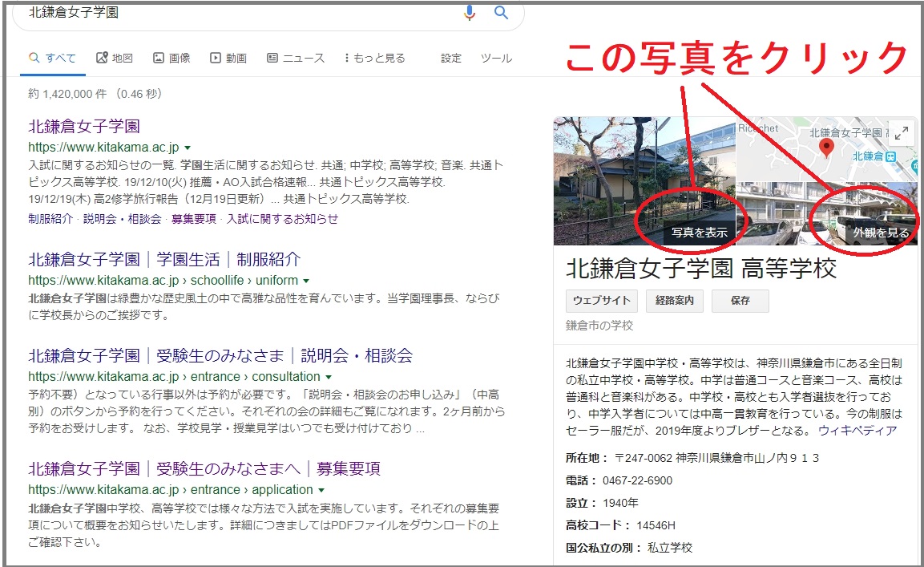The height and width of the screenshot is (567, 924).
Task: Open the map thumbnail of 北鎌倉女子学園
Action: coord(827,148)
